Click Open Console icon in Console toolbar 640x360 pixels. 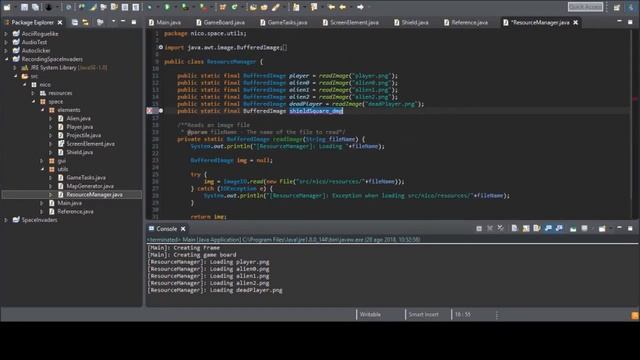coord(602,229)
